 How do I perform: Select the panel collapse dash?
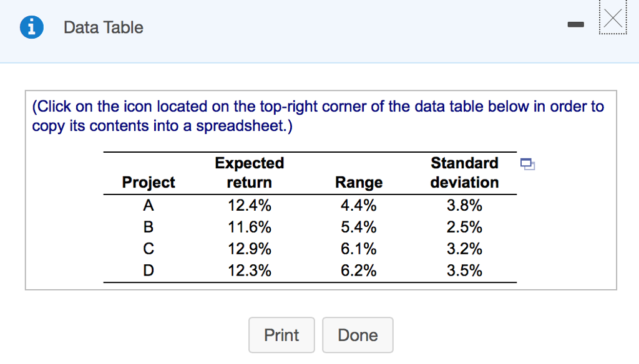[x=575, y=23]
